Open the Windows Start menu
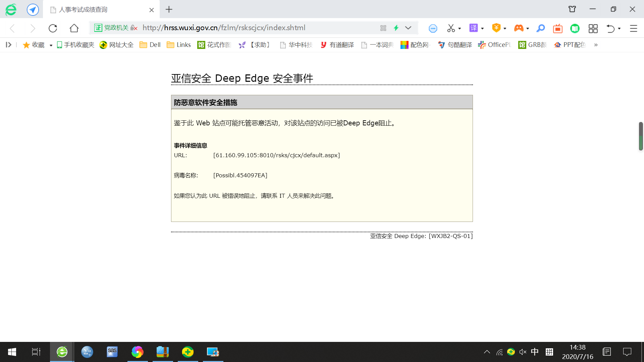 [x=12, y=352]
